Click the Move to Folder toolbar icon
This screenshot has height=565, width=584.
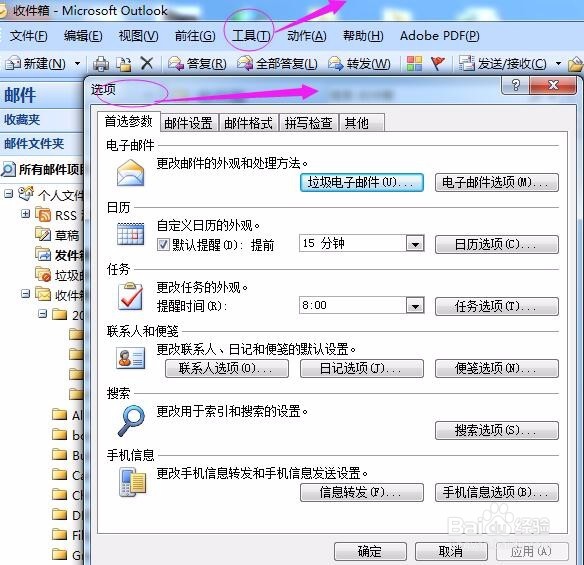pyautogui.click(x=124, y=64)
